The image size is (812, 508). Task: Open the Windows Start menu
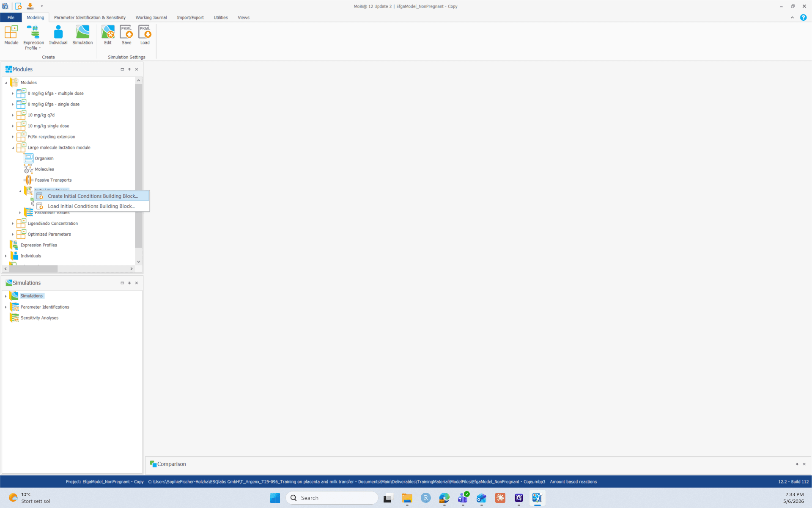(275, 498)
